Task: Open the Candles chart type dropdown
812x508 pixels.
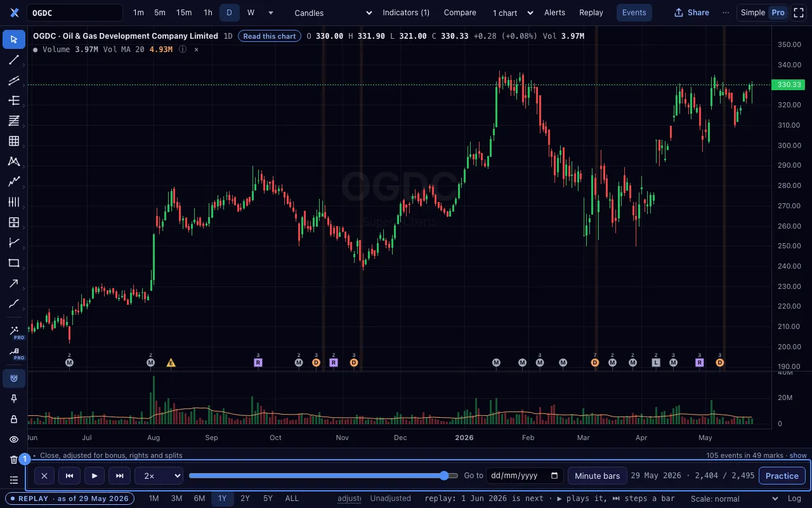Action: click(333, 13)
